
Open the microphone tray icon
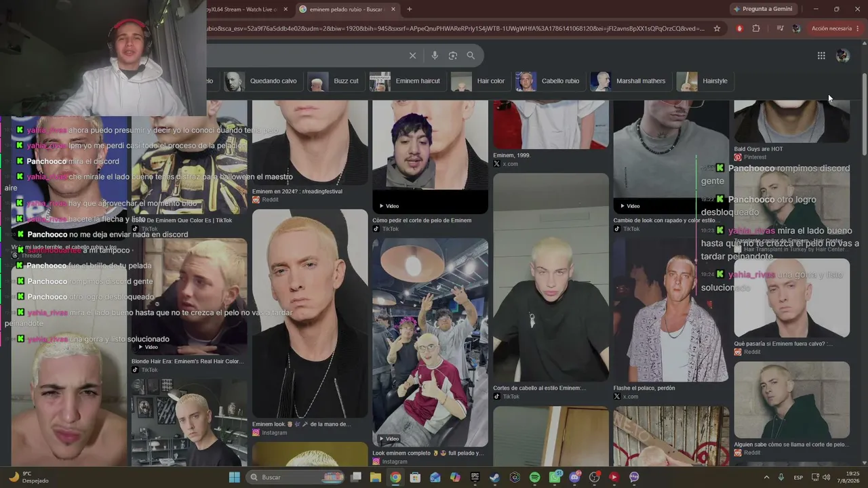(781, 477)
